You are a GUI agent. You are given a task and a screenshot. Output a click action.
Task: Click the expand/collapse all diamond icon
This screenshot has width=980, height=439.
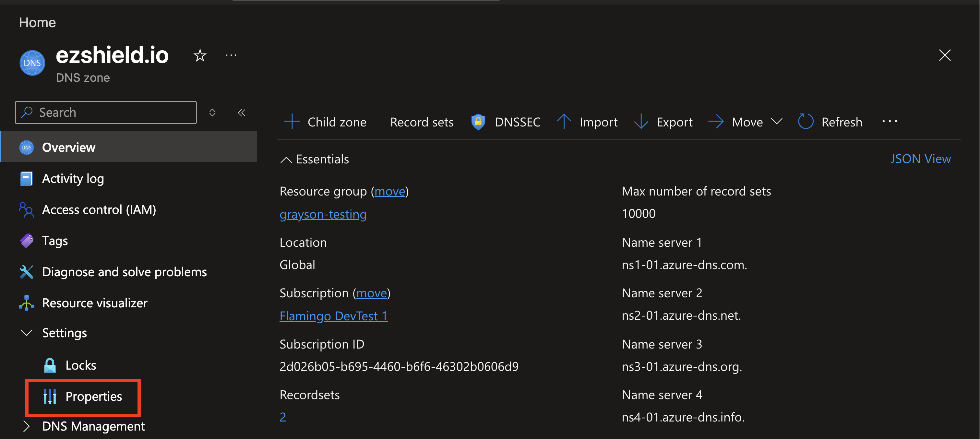[x=212, y=112]
